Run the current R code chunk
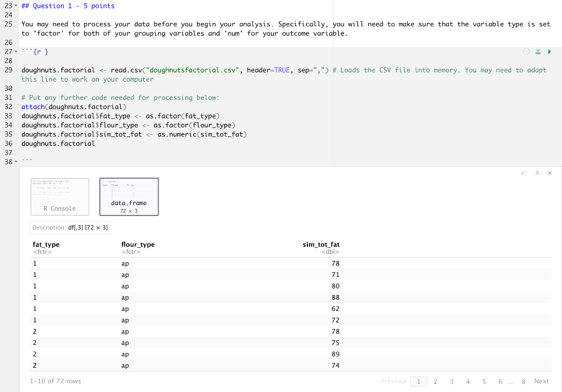Image resolution: width=562 pixels, height=392 pixels. (549, 52)
